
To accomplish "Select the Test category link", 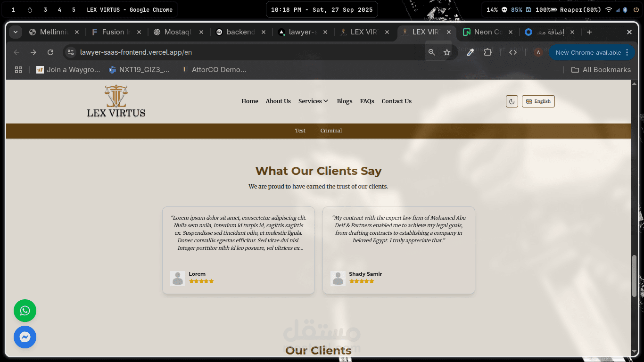I will 300,131.
